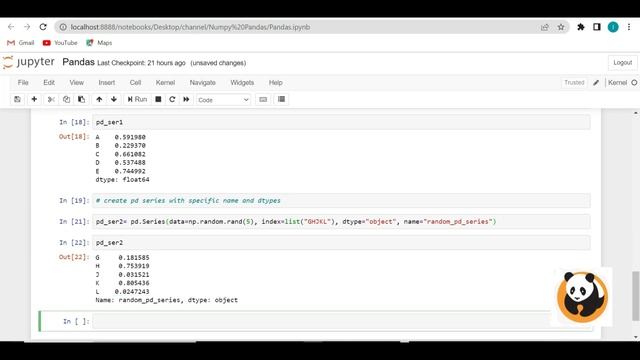The width and height of the screenshot is (640, 360).
Task: Open the Maps bookmark
Action: coord(99,42)
